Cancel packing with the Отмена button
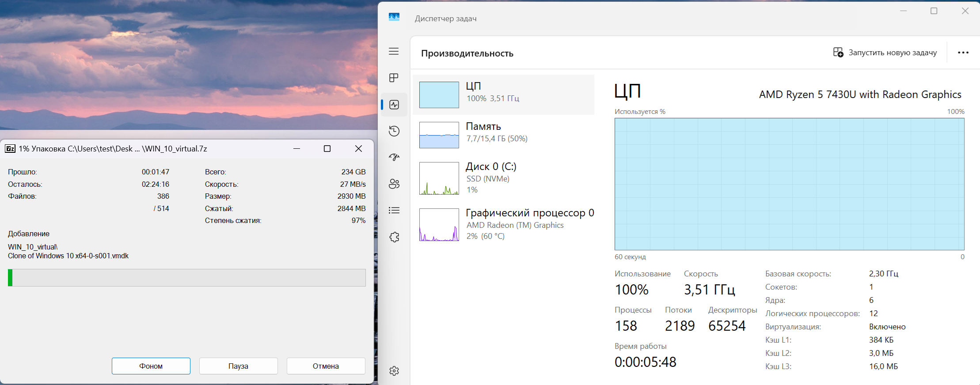Viewport: 980px width, 385px height. click(326, 366)
